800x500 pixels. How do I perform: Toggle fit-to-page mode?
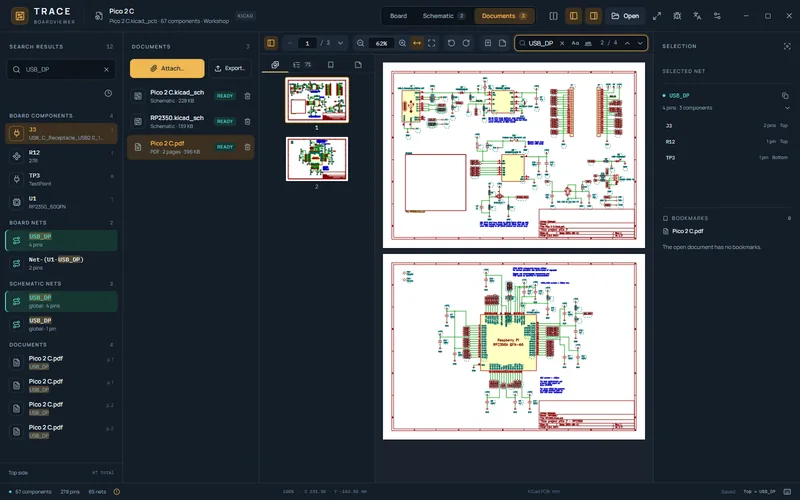(x=432, y=43)
